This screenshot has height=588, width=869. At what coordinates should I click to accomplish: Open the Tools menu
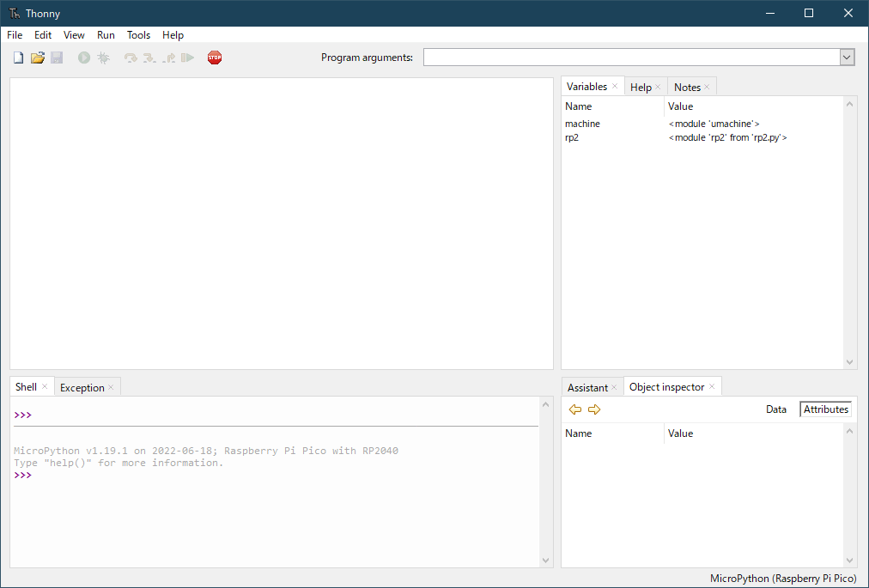138,35
